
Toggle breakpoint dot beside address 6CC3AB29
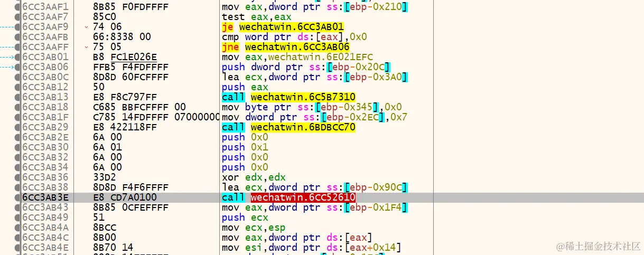(x=18, y=127)
